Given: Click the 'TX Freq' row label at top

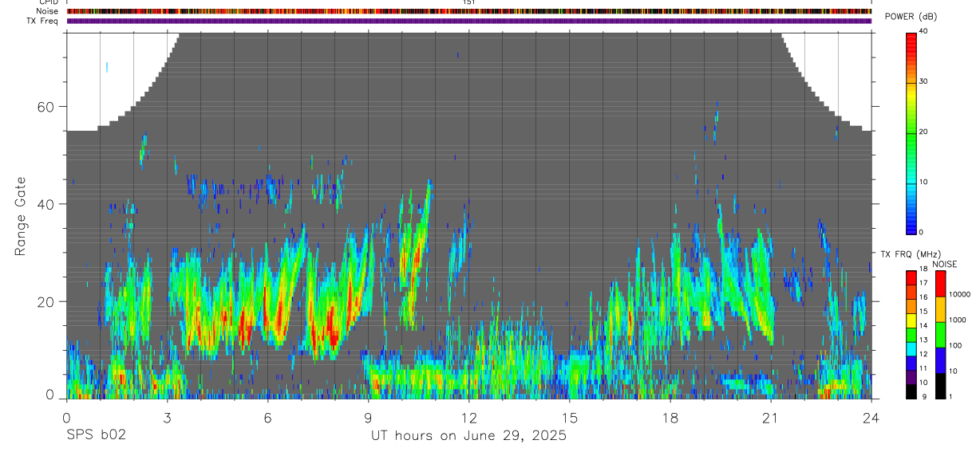Looking at the screenshot, I should tap(43, 20).
